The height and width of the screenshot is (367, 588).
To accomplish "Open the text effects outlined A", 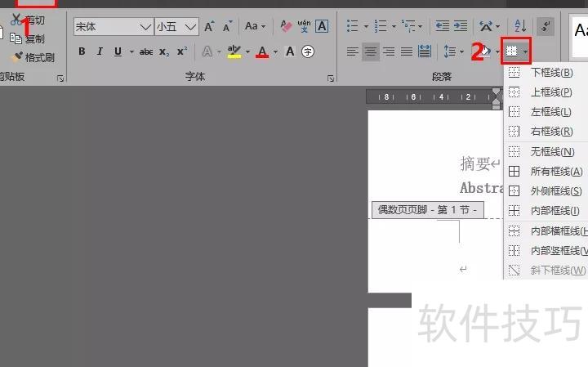I will click(207, 51).
